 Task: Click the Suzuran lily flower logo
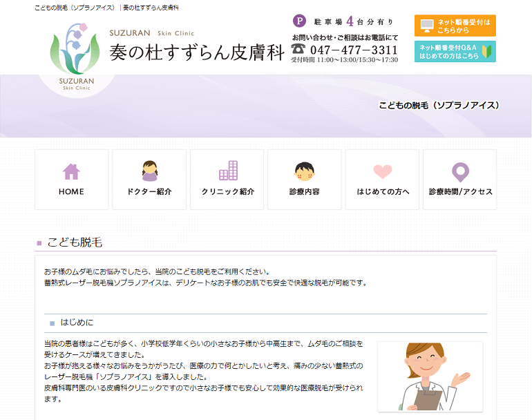[75, 48]
